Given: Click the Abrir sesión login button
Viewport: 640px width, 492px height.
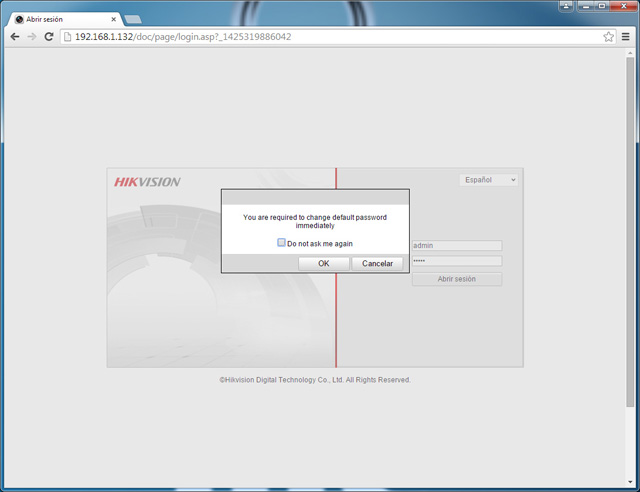Looking at the screenshot, I should pos(457,279).
